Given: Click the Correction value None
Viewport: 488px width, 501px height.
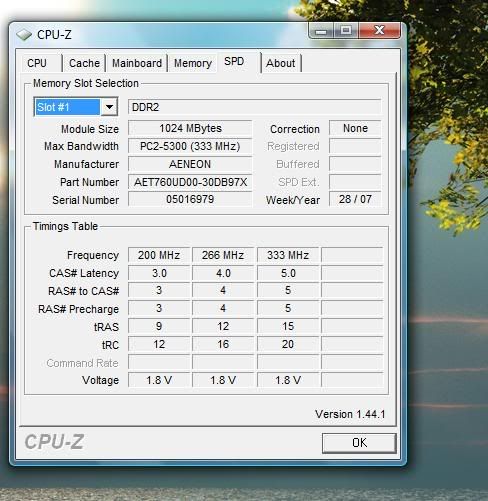Looking at the screenshot, I should coord(355,128).
